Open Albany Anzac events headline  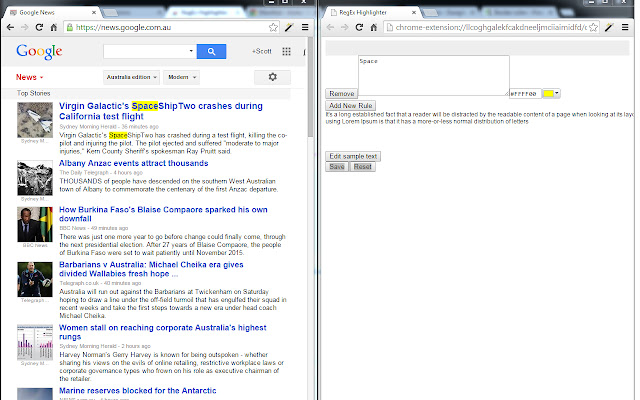133,163
